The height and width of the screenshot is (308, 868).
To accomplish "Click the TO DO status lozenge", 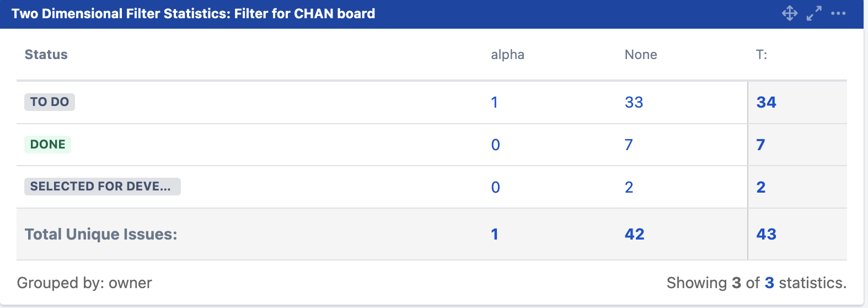I will pos(50,102).
